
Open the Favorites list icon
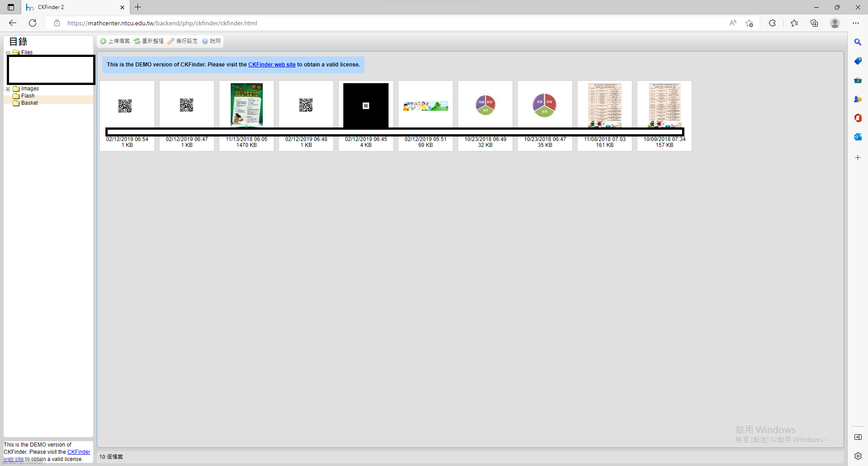point(794,23)
